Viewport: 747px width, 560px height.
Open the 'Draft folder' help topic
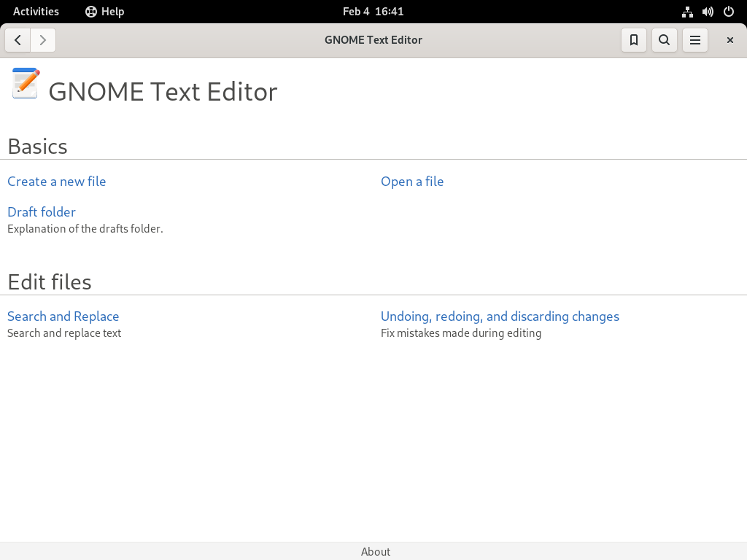tap(42, 212)
